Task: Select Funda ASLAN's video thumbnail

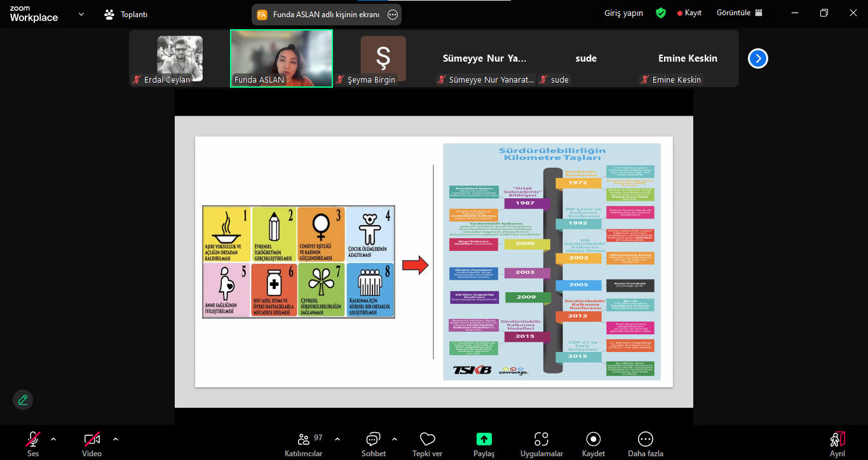Action: [x=281, y=58]
